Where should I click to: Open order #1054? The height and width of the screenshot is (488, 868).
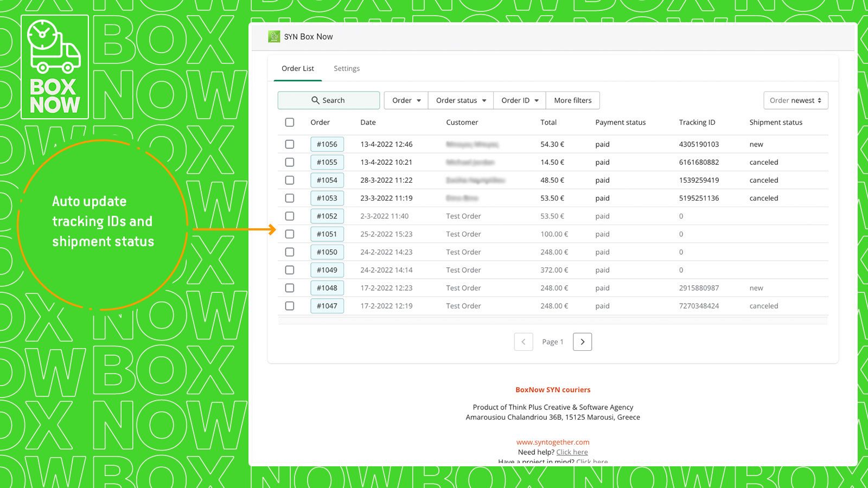point(327,180)
